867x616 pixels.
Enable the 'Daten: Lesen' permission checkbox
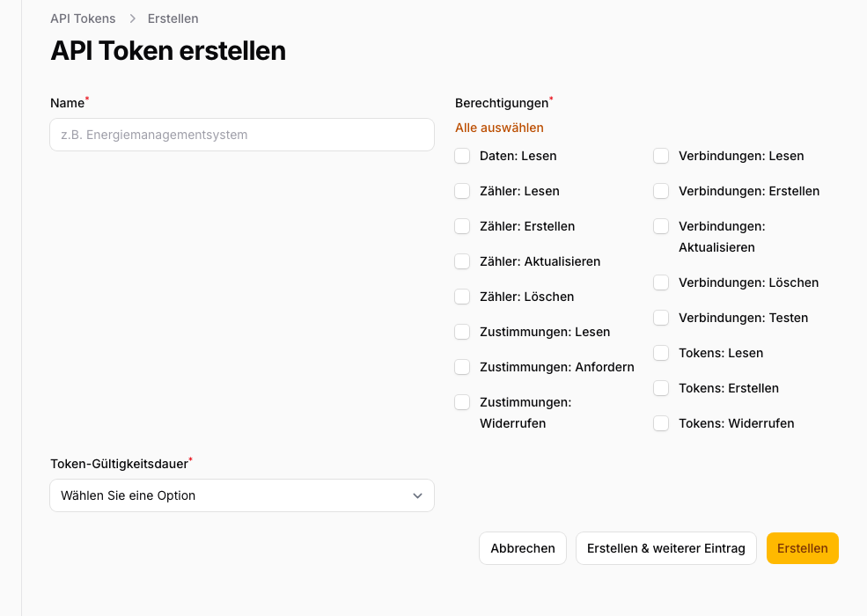[x=462, y=156]
